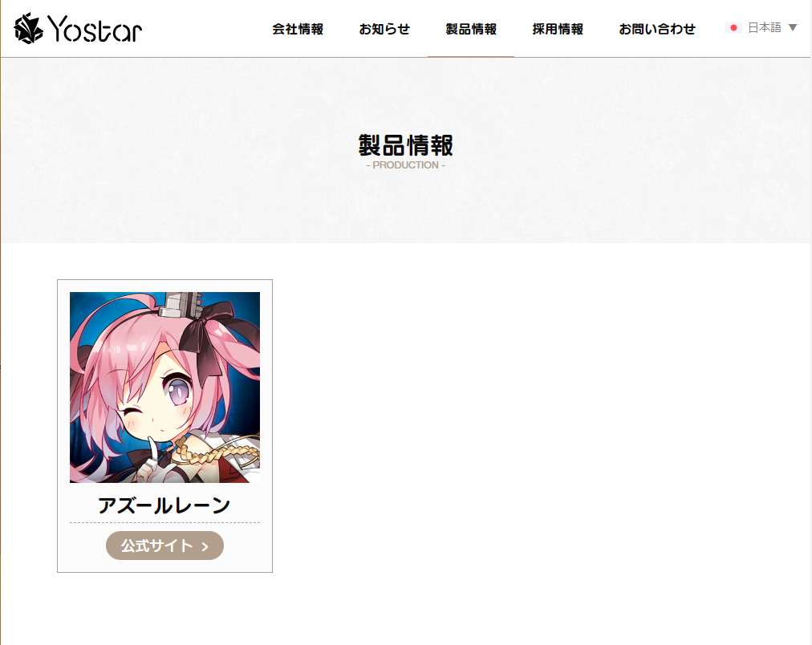Image resolution: width=812 pixels, height=645 pixels.
Task: Click the chevron arrow inside 公式サイト button
Action: point(205,546)
